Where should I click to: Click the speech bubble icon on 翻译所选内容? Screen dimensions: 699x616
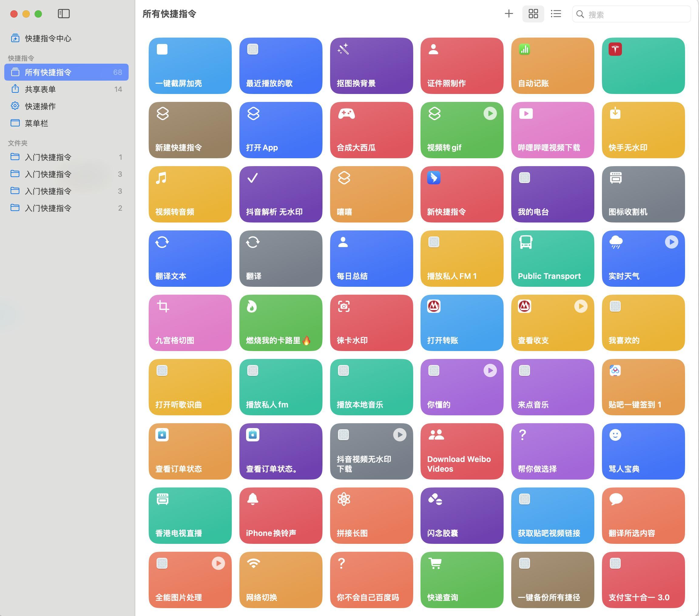(x=616, y=499)
